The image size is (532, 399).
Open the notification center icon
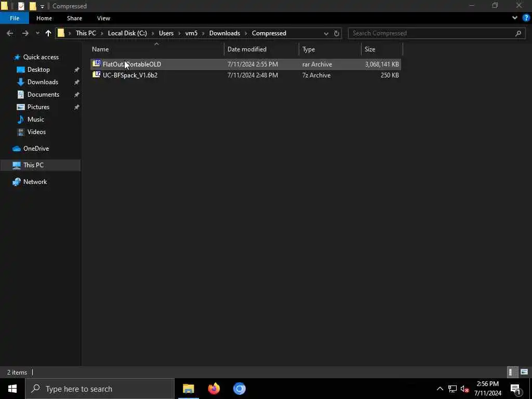(515, 389)
